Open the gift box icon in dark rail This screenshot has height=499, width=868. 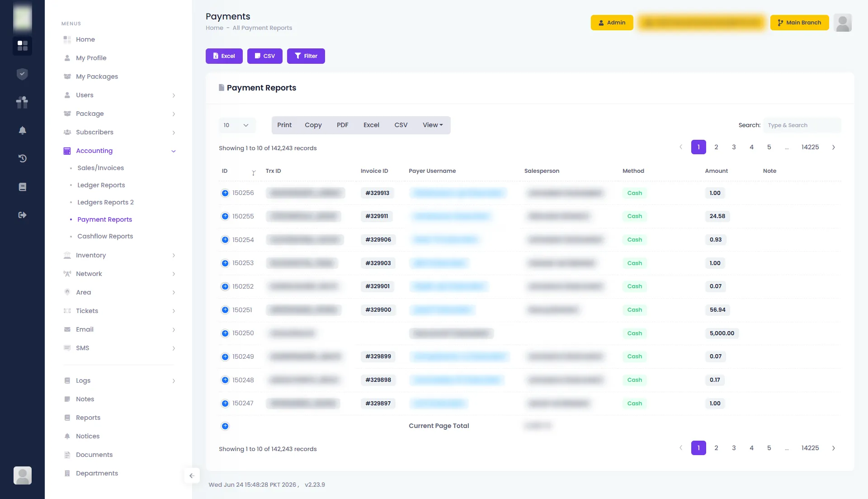click(x=22, y=102)
